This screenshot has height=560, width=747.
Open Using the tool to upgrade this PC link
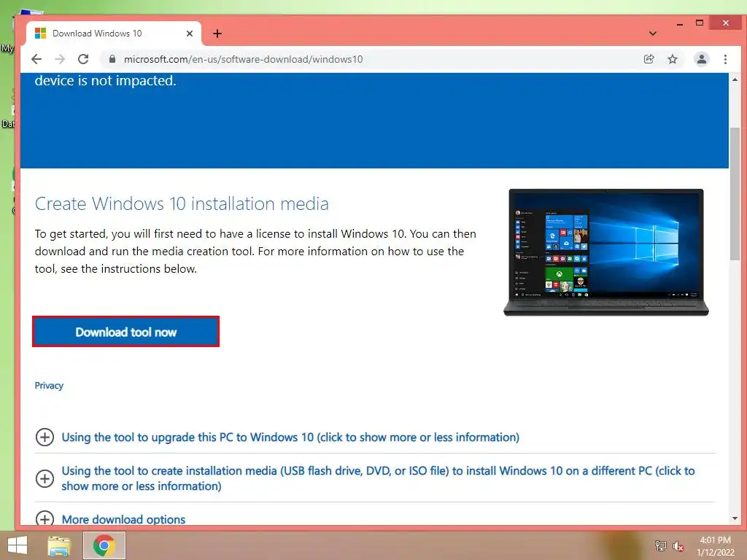point(290,437)
